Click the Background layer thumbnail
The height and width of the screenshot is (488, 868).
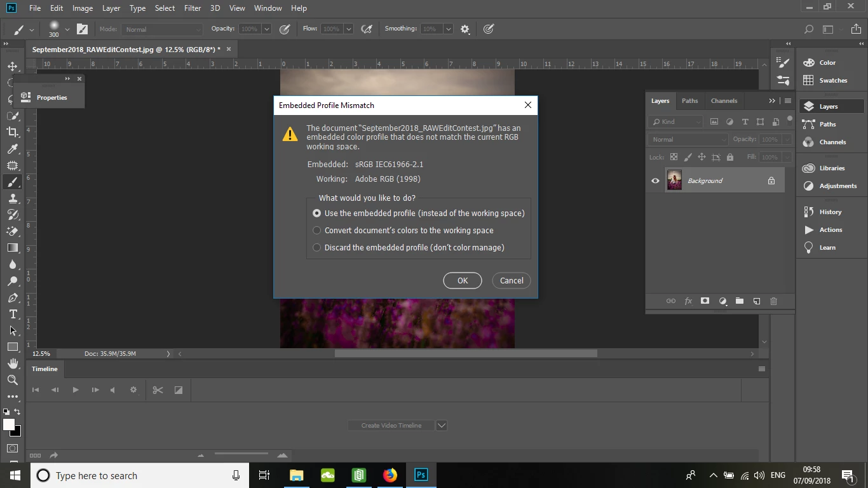tap(674, 180)
